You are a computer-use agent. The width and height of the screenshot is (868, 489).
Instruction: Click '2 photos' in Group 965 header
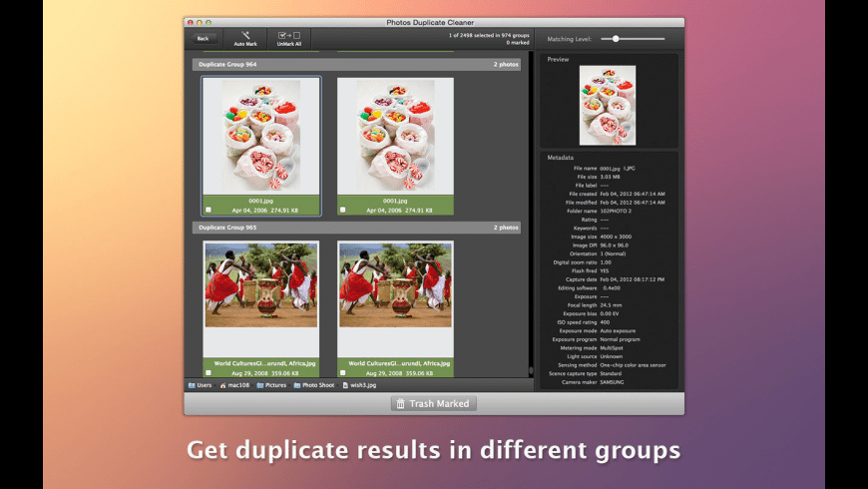click(506, 228)
